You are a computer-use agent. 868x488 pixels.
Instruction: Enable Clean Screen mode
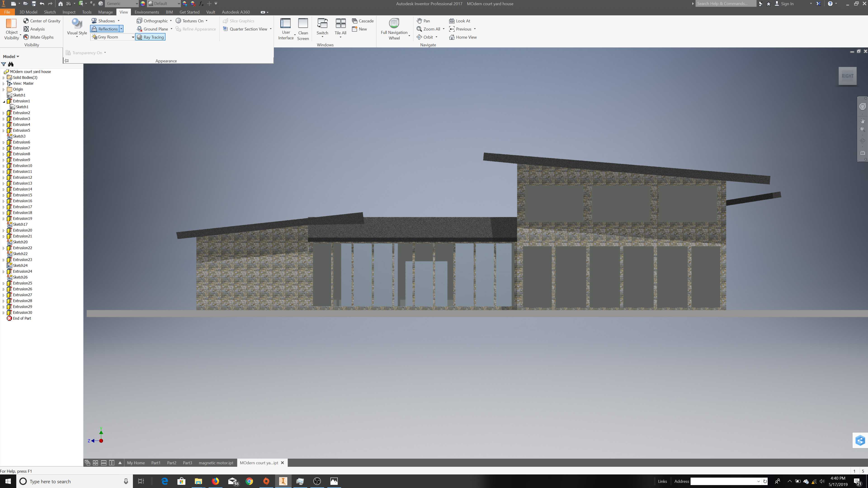[x=303, y=29]
